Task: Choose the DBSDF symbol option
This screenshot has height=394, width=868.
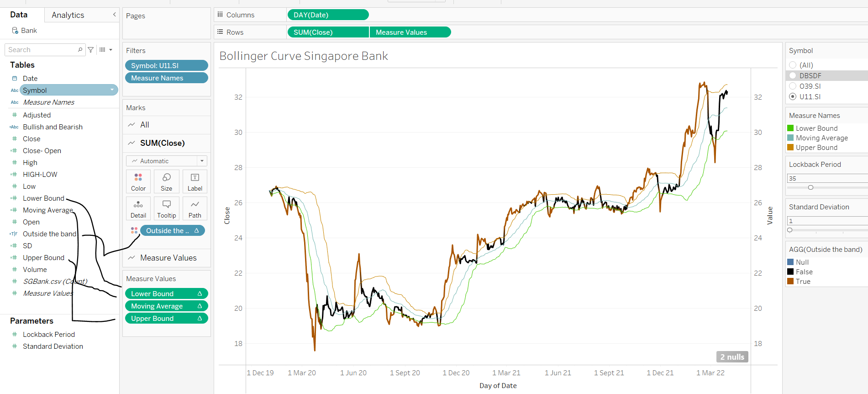Action: [793, 76]
